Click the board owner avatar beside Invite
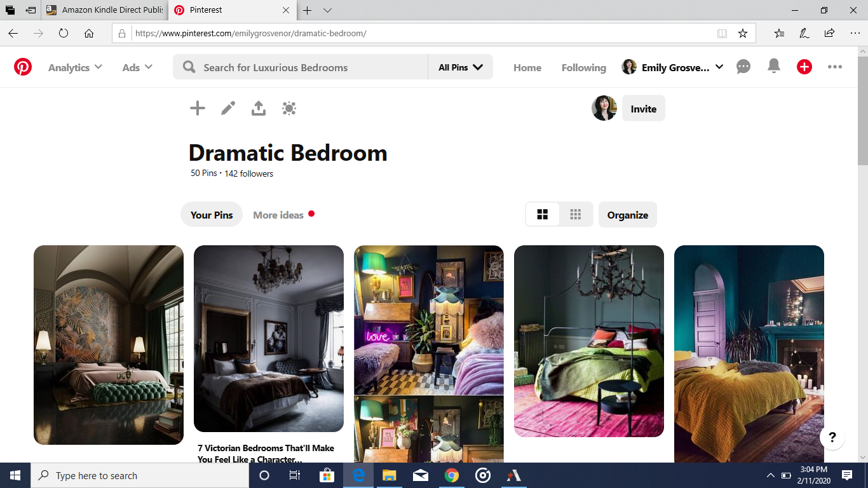 [x=604, y=109]
